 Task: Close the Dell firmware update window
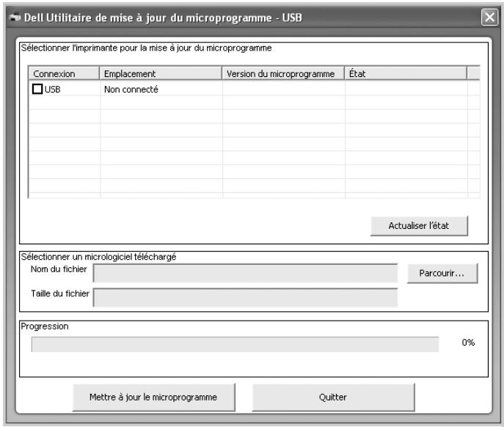(x=489, y=17)
